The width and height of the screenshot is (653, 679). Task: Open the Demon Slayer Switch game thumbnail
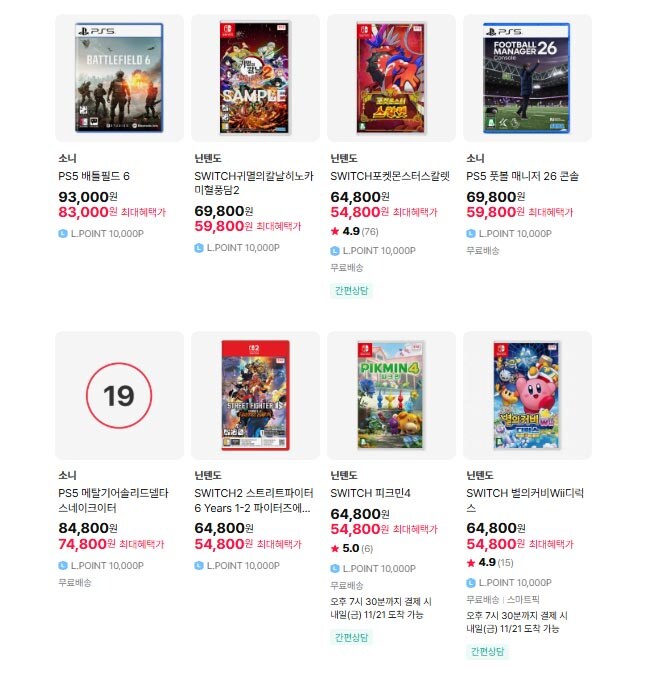(255, 78)
